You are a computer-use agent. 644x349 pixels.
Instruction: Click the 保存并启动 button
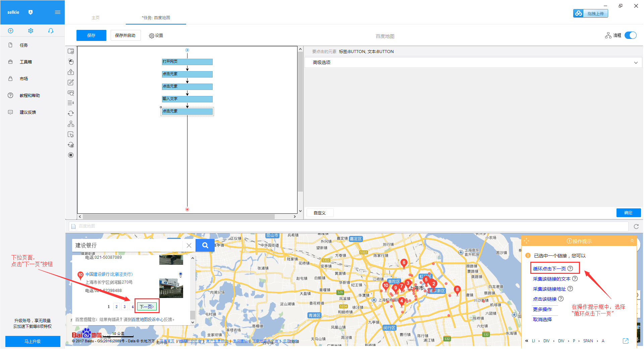pos(125,35)
